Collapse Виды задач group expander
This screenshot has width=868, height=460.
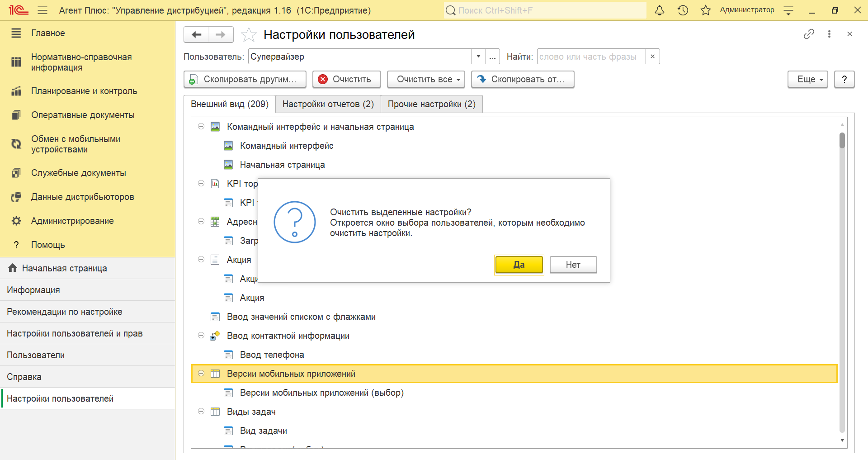point(201,412)
